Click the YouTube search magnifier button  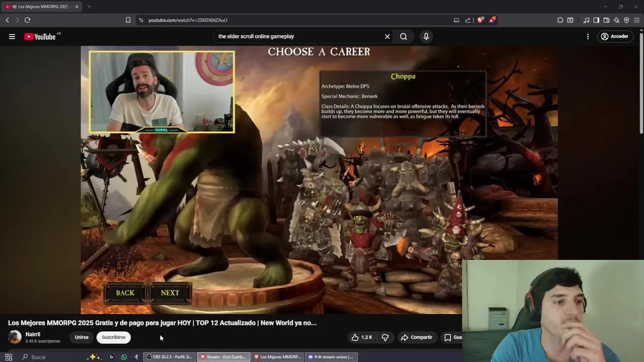[x=404, y=36]
